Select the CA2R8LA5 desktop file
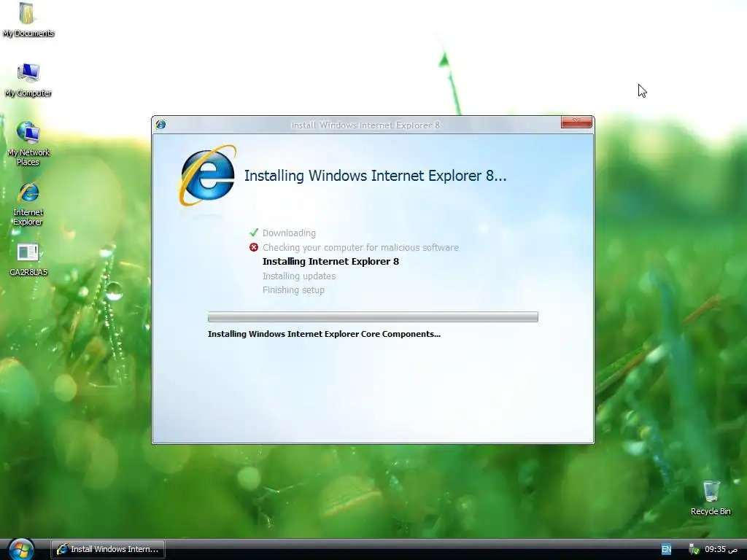Viewport: 747px width, 560px height. point(28,260)
